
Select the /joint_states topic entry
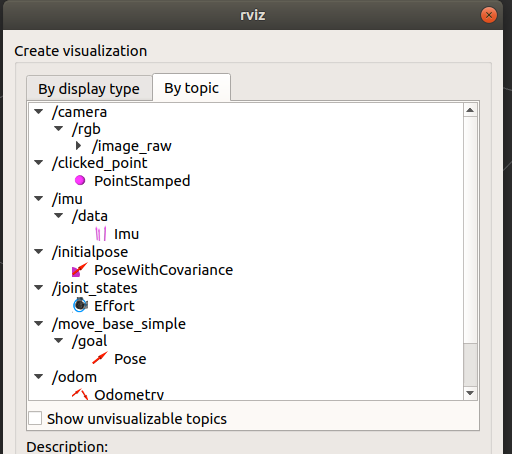coord(94,288)
